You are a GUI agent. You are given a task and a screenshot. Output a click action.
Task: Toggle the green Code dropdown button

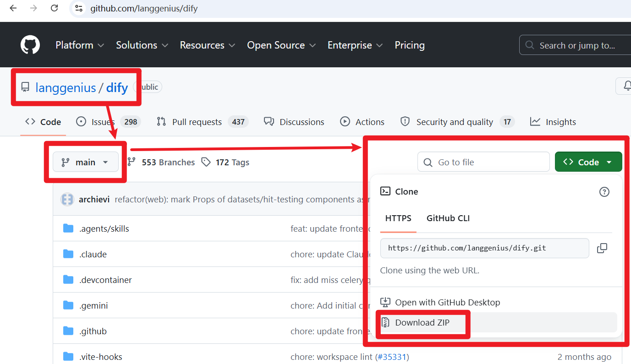[x=588, y=162]
